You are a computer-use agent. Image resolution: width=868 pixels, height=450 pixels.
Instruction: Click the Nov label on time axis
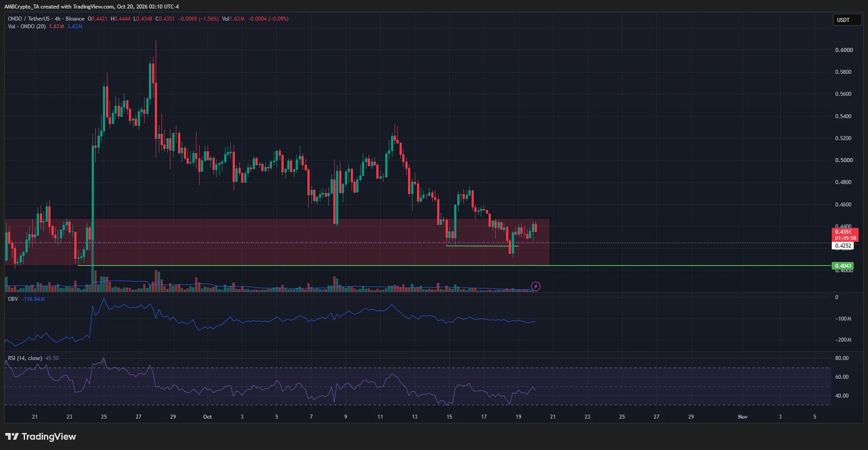(x=743, y=417)
